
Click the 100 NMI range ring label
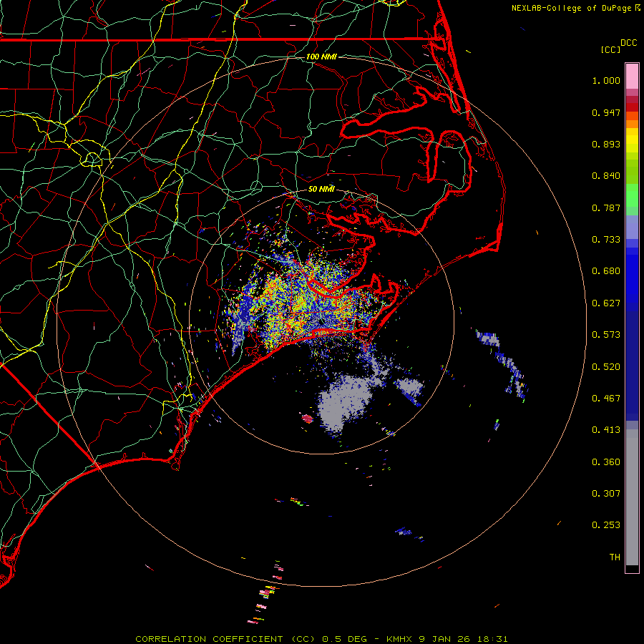(321, 57)
